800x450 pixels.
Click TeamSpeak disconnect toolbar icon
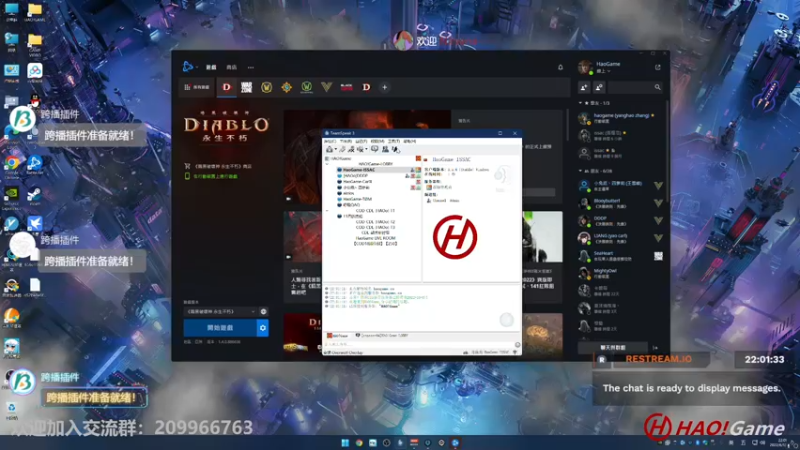pos(342,149)
